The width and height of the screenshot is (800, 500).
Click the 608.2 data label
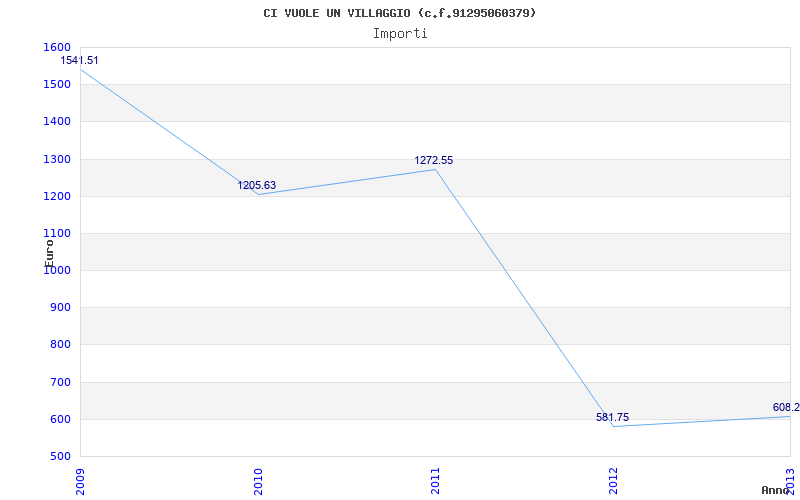point(786,407)
